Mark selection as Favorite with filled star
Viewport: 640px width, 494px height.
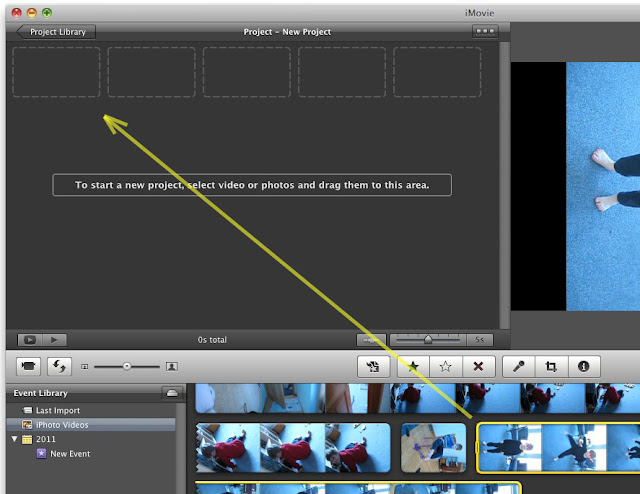coord(413,366)
